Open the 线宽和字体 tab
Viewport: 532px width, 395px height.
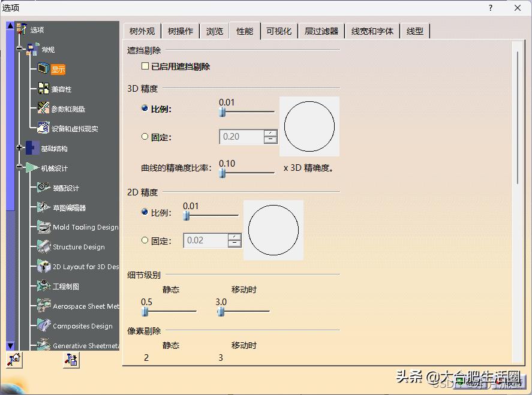[372, 31]
